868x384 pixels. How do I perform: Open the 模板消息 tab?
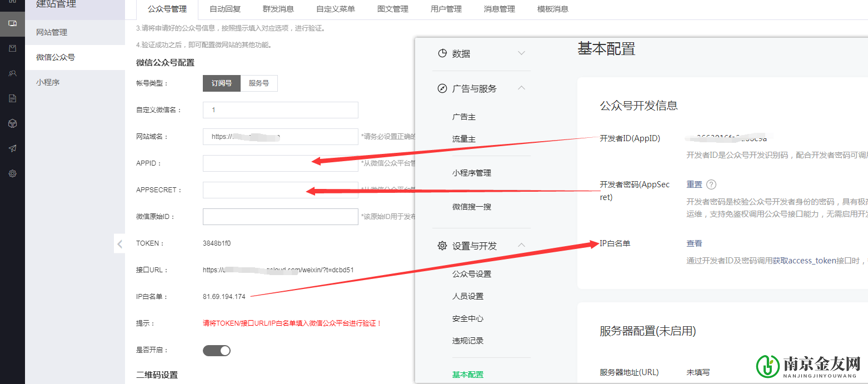(551, 9)
